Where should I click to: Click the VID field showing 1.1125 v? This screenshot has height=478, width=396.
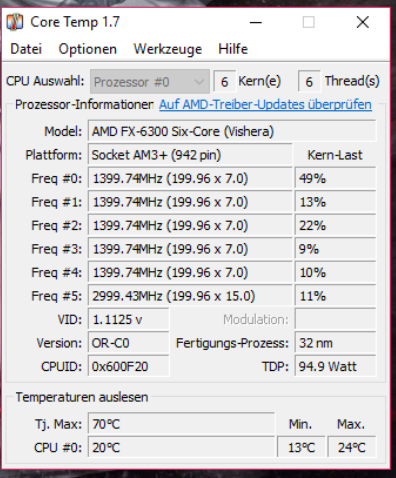tap(129, 320)
